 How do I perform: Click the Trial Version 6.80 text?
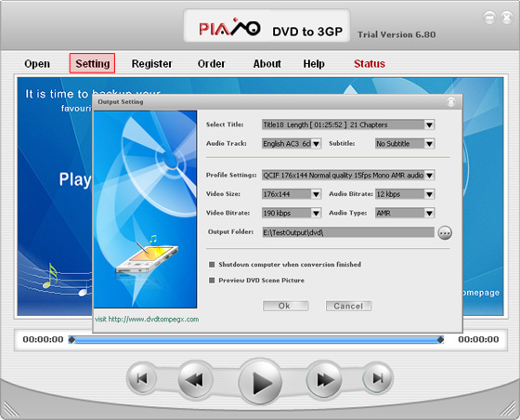pos(396,34)
